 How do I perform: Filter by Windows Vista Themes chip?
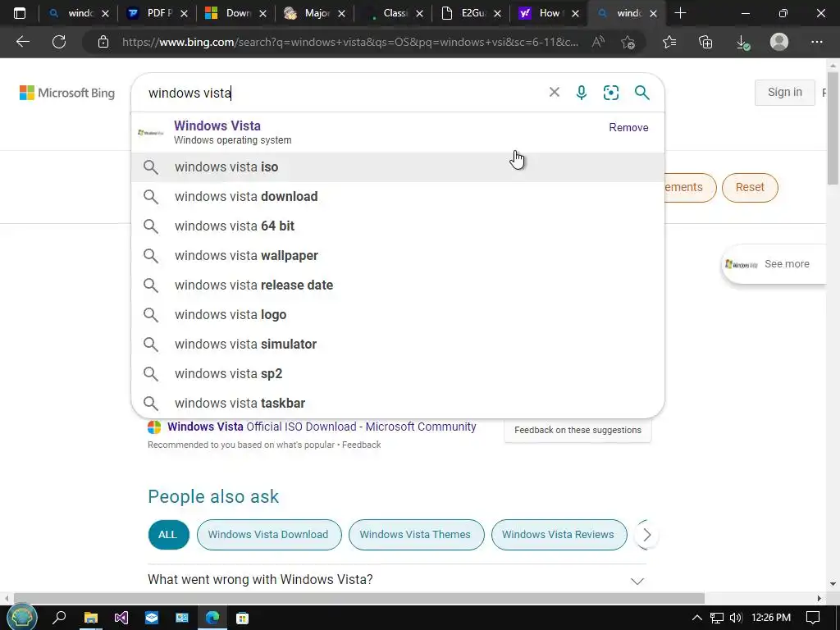pyautogui.click(x=416, y=535)
